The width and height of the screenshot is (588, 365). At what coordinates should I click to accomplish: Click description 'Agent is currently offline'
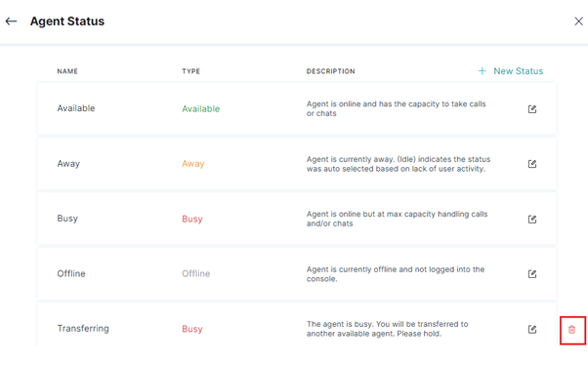[396, 274]
